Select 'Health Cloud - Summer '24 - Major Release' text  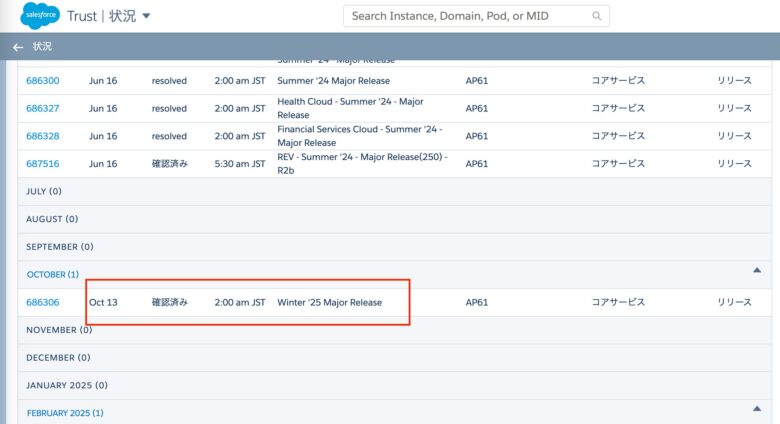pyautogui.click(x=350, y=108)
